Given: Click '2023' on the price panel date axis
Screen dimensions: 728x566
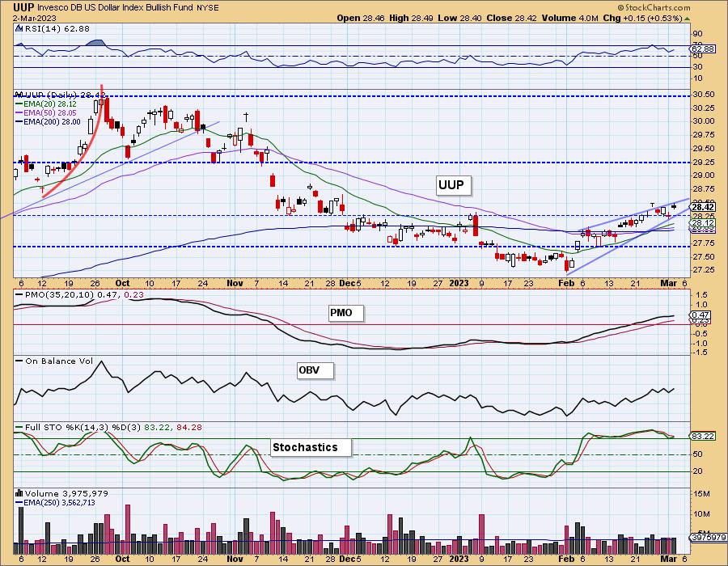Looking at the screenshot, I should (459, 283).
